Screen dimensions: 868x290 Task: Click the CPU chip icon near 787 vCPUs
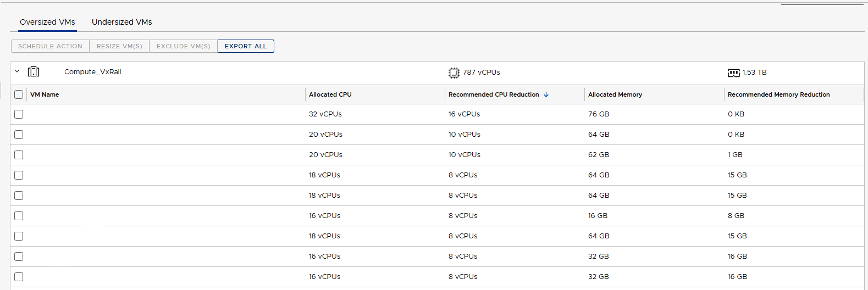click(x=454, y=72)
